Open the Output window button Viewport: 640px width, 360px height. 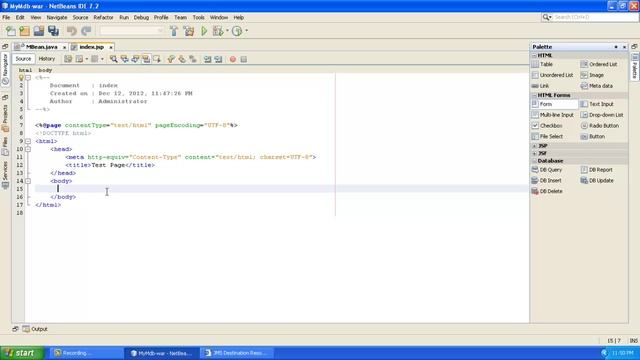(35, 329)
